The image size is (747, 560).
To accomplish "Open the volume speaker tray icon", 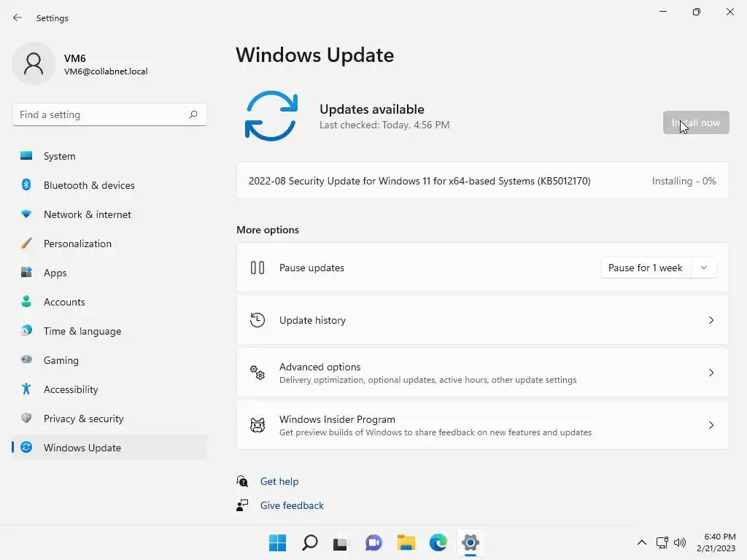I will (680, 542).
